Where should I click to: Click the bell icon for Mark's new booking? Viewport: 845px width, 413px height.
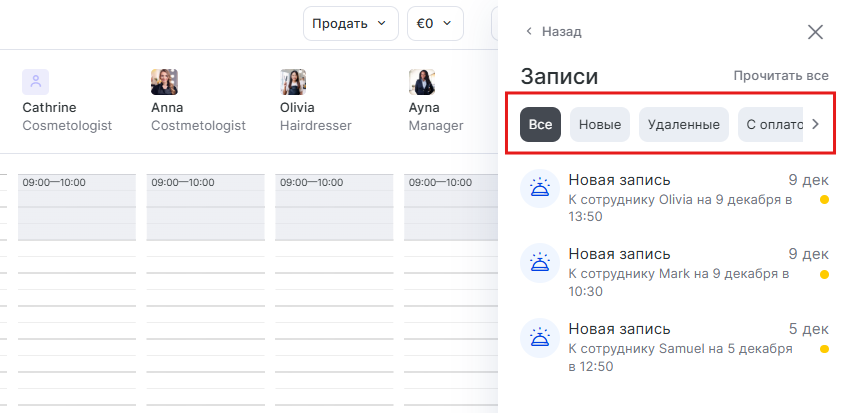point(540,264)
